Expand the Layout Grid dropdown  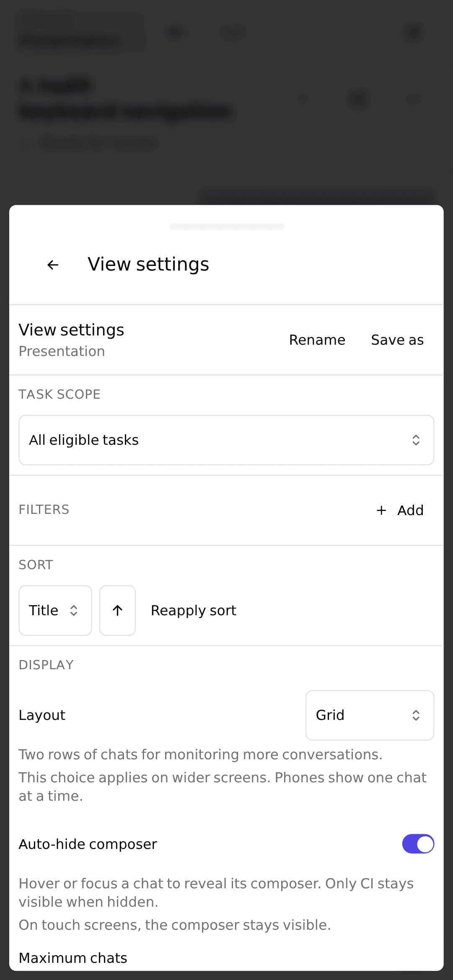pyautogui.click(x=370, y=715)
